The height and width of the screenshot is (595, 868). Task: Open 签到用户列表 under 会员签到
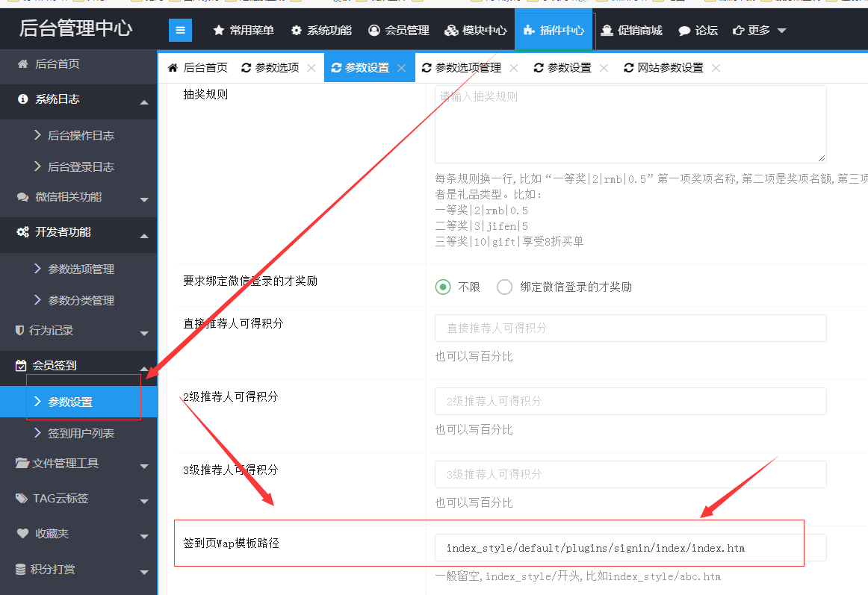81,434
